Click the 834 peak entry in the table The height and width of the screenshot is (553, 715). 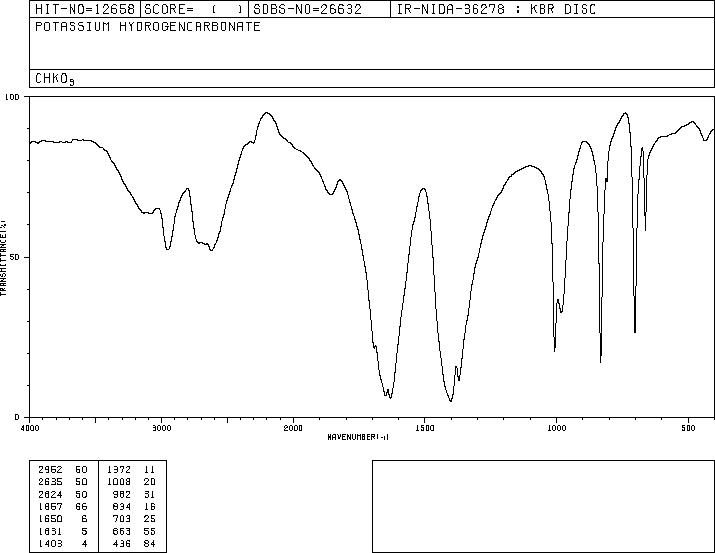(122, 506)
